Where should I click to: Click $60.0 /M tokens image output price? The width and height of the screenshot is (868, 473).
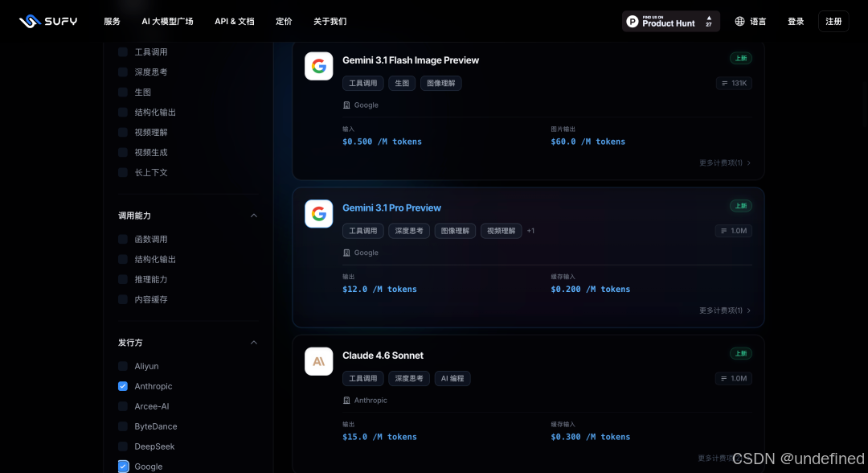tap(588, 142)
